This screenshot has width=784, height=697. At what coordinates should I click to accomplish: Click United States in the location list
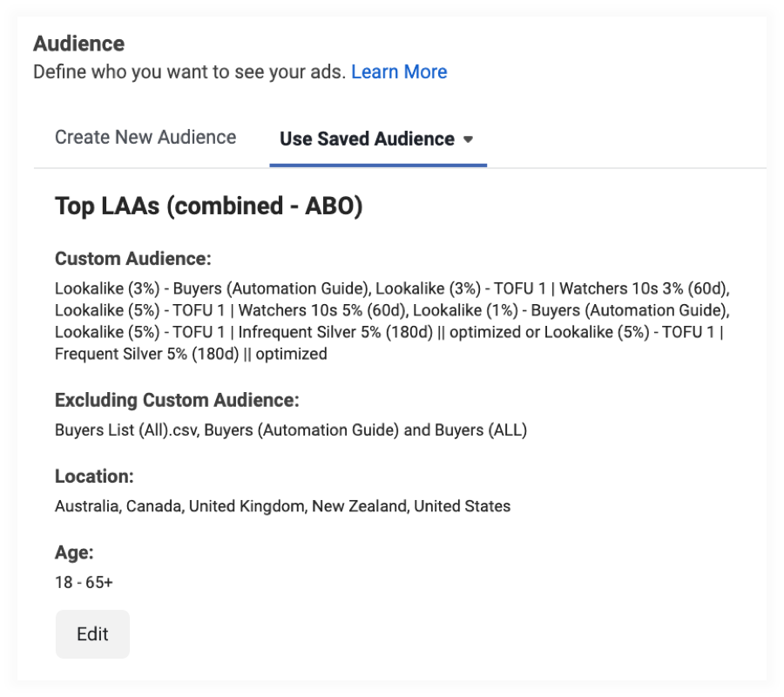click(x=462, y=506)
